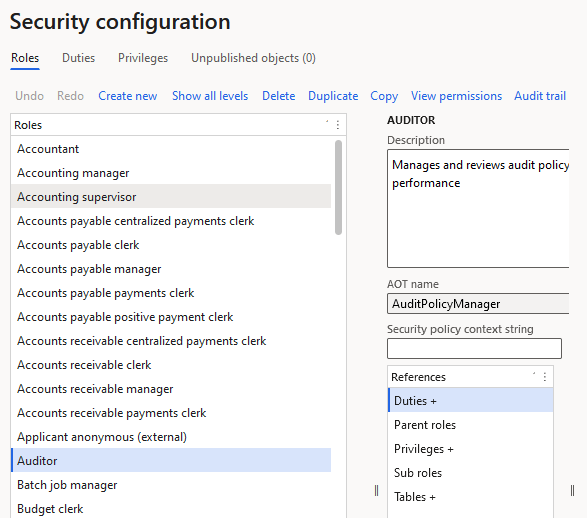Select the Accounting supervisor role
Image resolution: width=587 pixels, height=518 pixels.
click(171, 196)
